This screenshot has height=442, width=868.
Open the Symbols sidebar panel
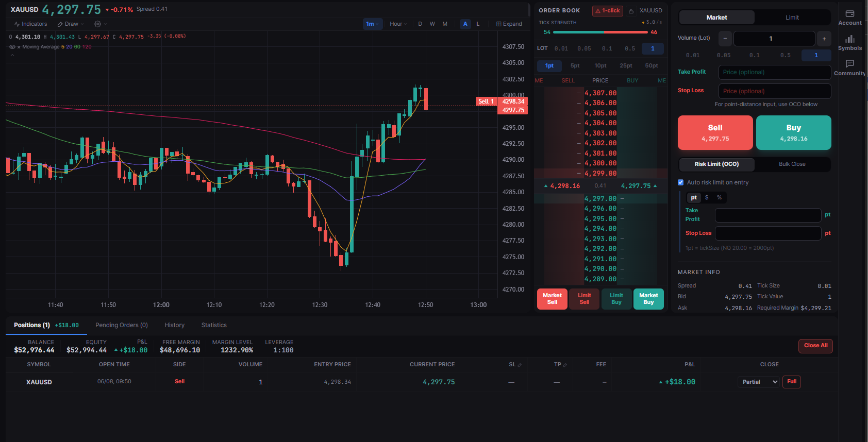click(849, 43)
